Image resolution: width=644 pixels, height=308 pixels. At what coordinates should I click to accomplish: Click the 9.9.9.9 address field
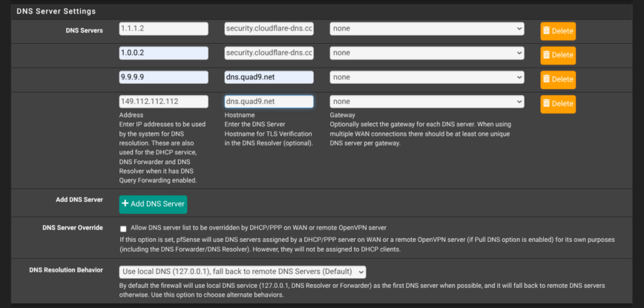tap(163, 77)
